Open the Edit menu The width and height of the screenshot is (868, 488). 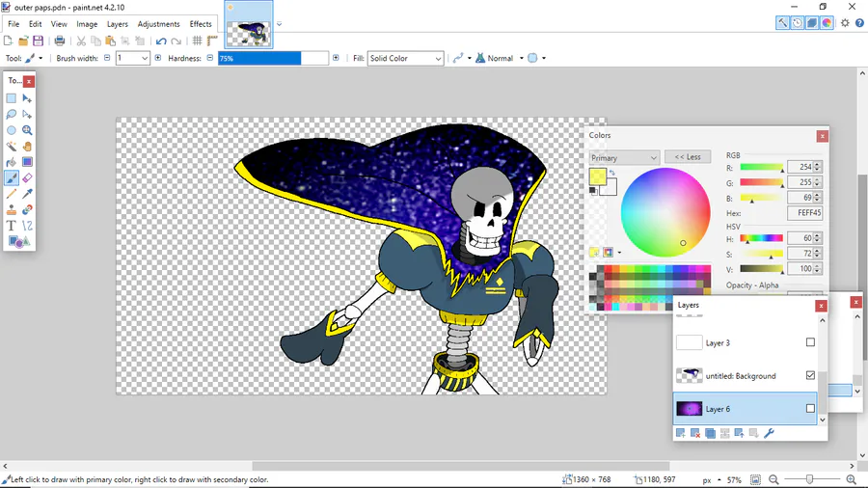(36, 24)
